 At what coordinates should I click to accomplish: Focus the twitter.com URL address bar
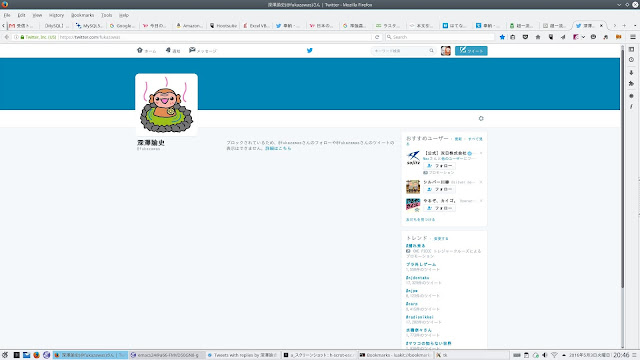coord(214,37)
